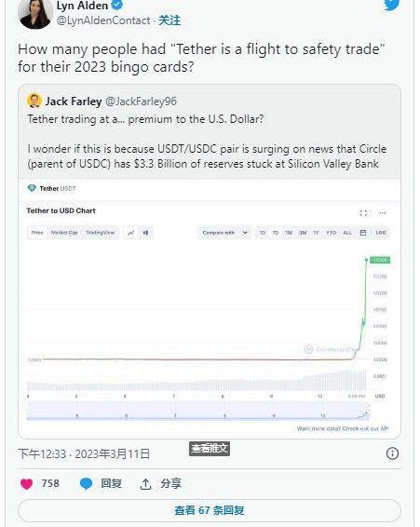The width and height of the screenshot is (420, 527).
Task: Switch to Market Cap tab
Action: point(64,233)
